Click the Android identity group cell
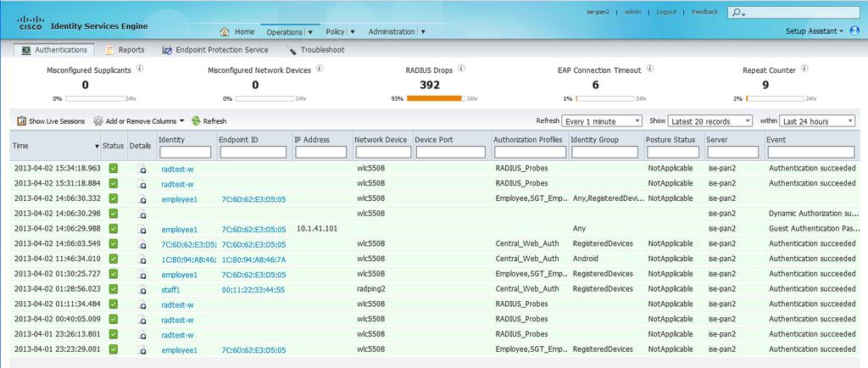This screenshot has width=868, height=368. [585, 259]
